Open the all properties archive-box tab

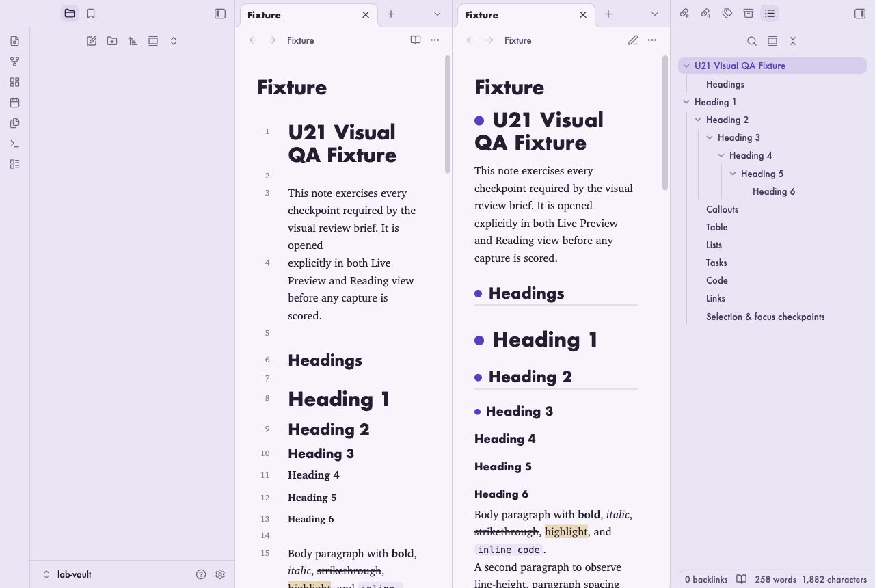tap(749, 14)
